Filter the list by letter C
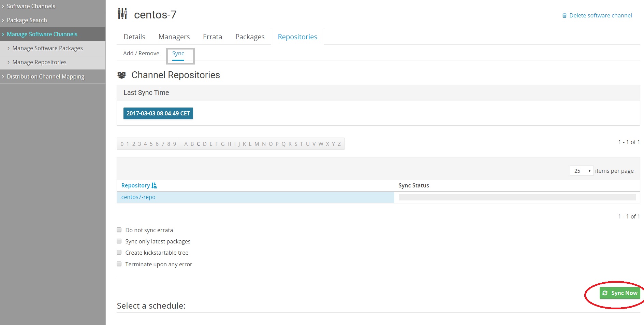This screenshot has height=325, width=644. [198, 144]
